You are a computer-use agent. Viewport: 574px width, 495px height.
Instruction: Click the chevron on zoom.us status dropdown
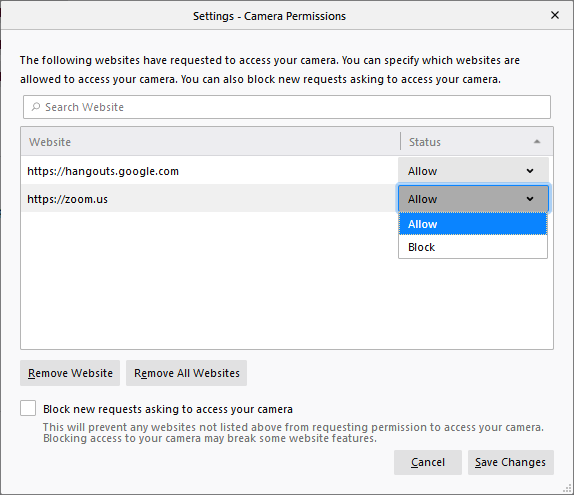(530, 199)
